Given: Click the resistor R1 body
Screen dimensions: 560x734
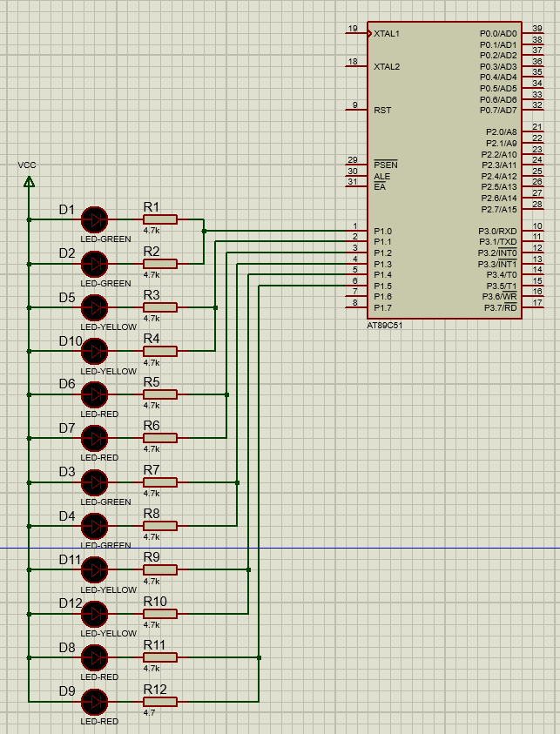Looking at the screenshot, I should point(160,220).
